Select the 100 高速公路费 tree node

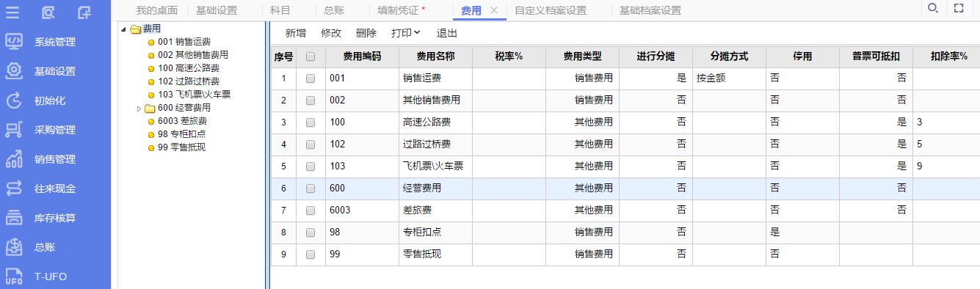(189, 68)
